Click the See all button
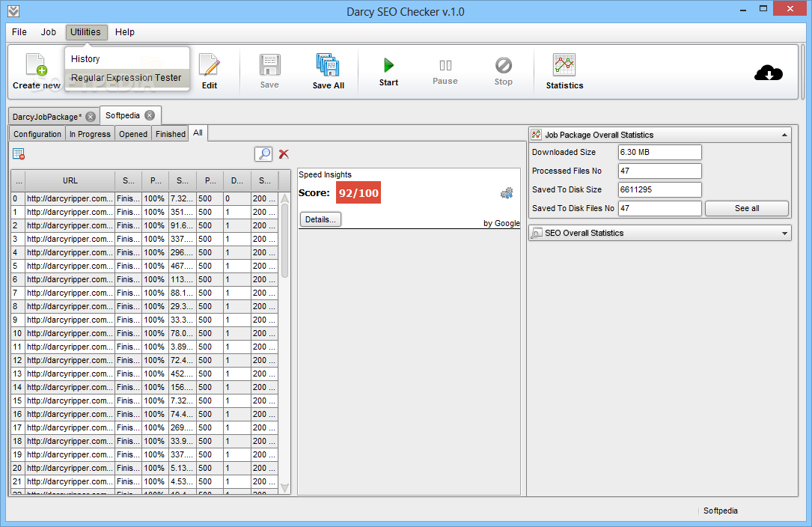The image size is (812, 527). tap(747, 208)
